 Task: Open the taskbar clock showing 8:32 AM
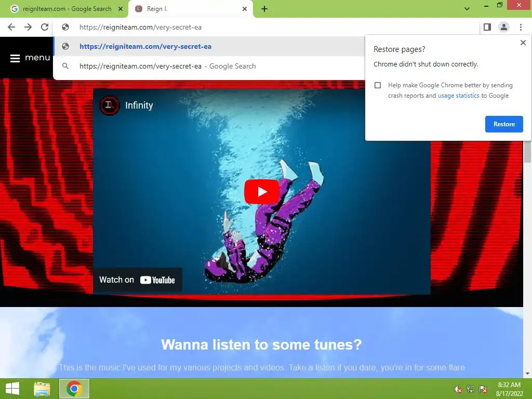pyautogui.click(x=509, y=389)
